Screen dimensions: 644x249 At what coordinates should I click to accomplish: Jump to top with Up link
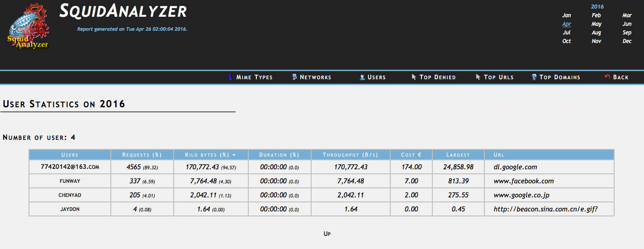pyautogui.click(x=327, y=234)
